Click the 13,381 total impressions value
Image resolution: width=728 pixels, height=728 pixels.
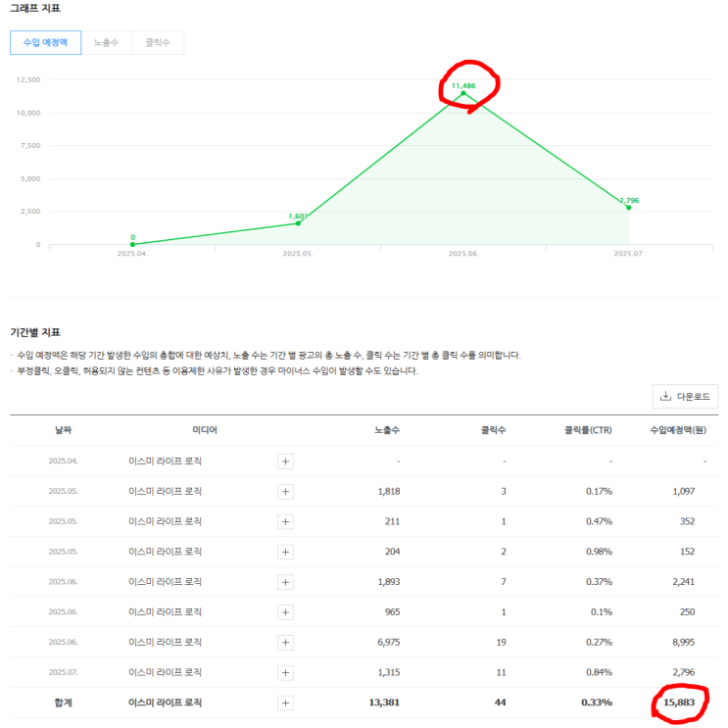point(384,703)
